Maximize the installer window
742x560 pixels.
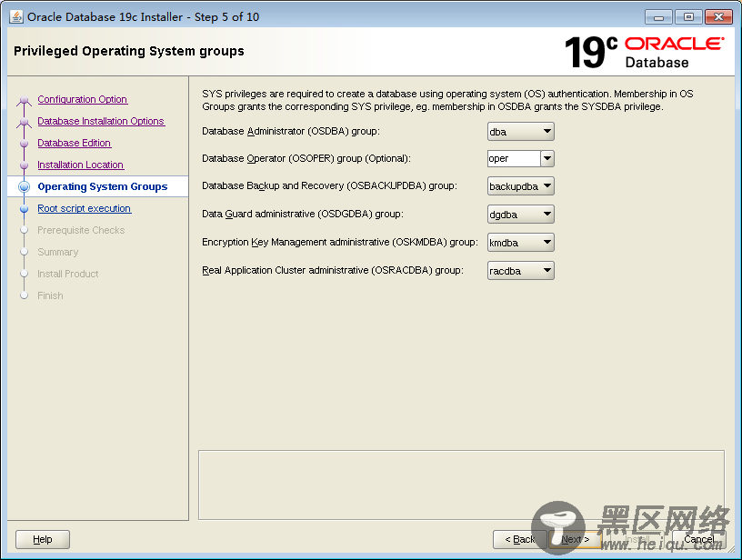coord(688,17)
